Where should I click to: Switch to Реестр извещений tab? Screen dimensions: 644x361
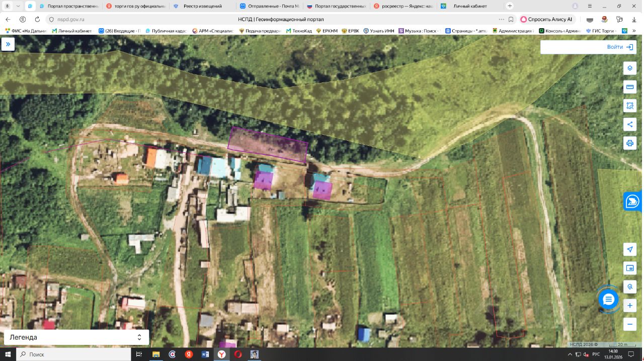[202, 6]
